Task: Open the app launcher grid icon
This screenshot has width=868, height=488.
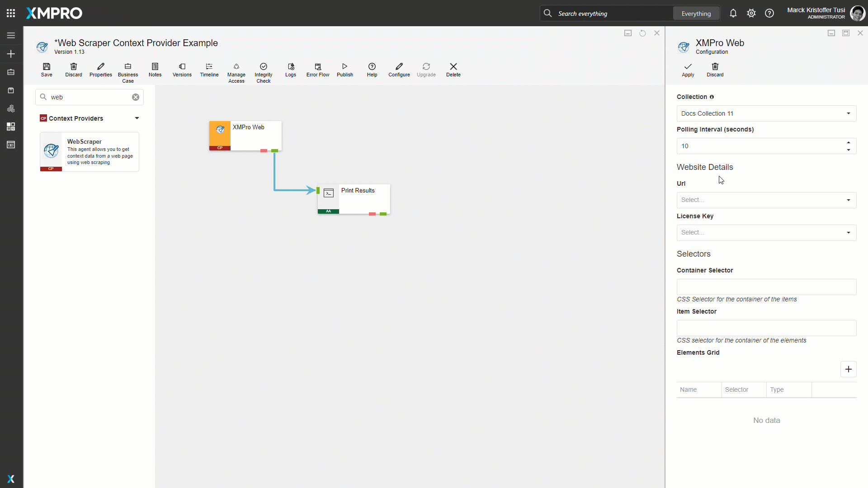Action: click(11, 13)
